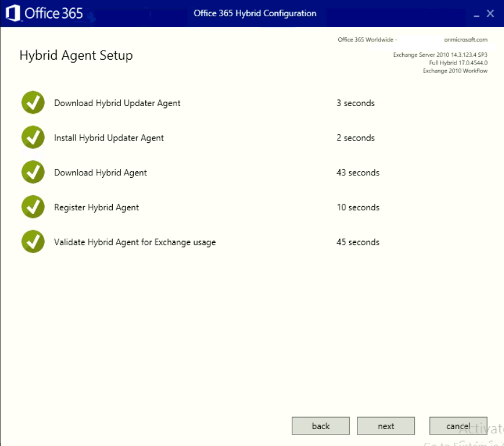This screenshot has height=446, width=504.
Task: Click the checkmark beside Register Hybrid Agent
Action: (x=33, y=207)
